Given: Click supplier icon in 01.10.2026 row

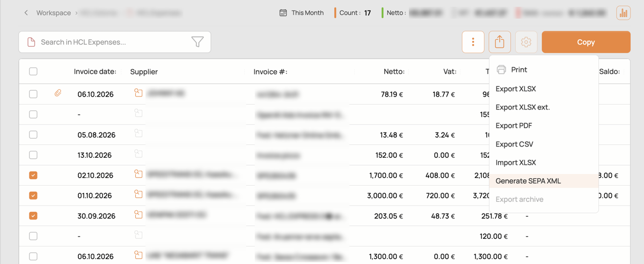Looking at the screenshot, I should click(138, 194).
